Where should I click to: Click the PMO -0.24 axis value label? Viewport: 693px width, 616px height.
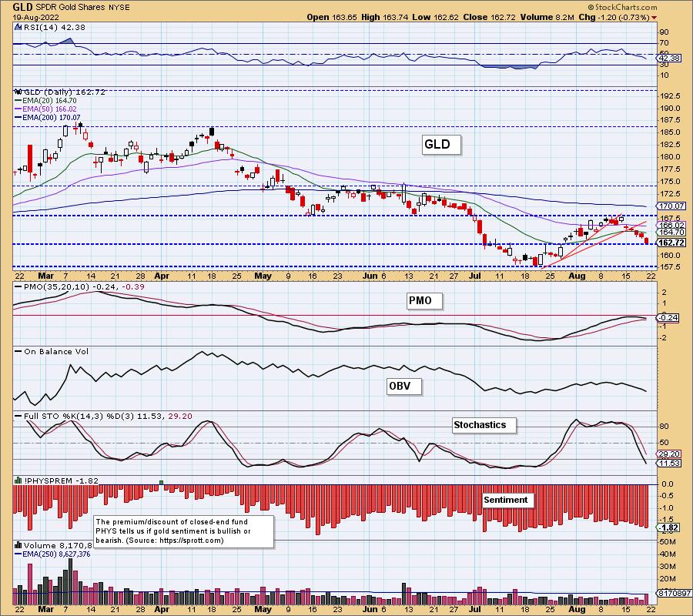[x=669, y=317]
